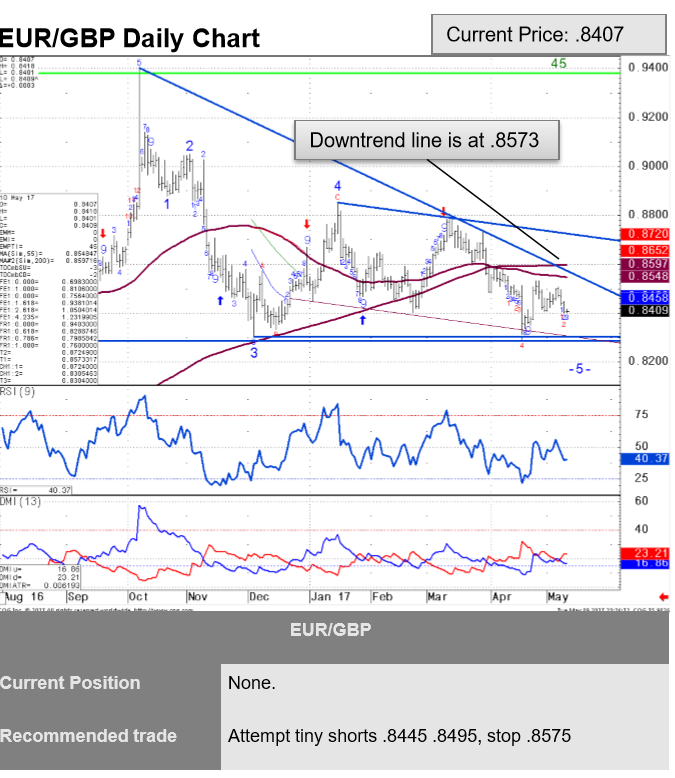Click the green 45 level label
Image resolution: width=675 pixels, height=778 pixels.
[x=559, y=64]
